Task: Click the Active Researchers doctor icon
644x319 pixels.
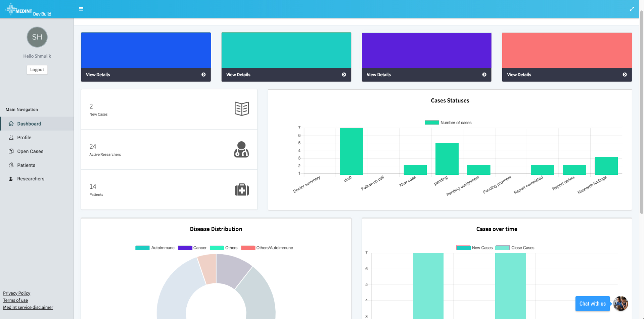Action: click(241, 149)
